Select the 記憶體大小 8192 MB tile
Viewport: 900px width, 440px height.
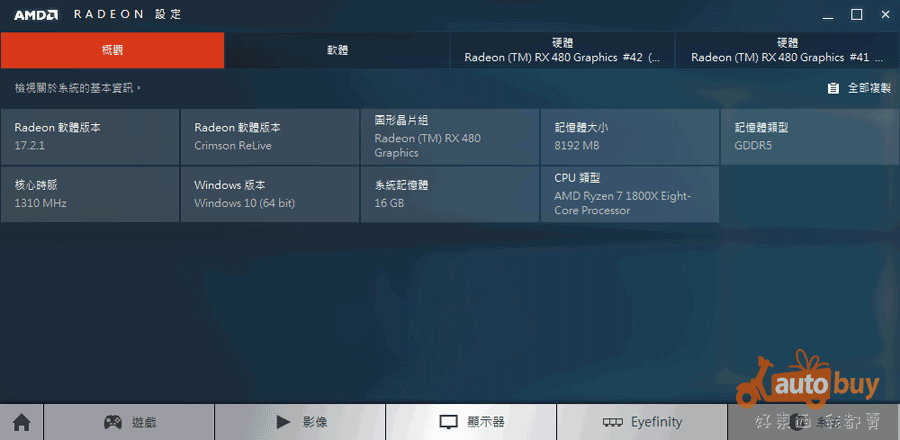click(x=630, y=137)
